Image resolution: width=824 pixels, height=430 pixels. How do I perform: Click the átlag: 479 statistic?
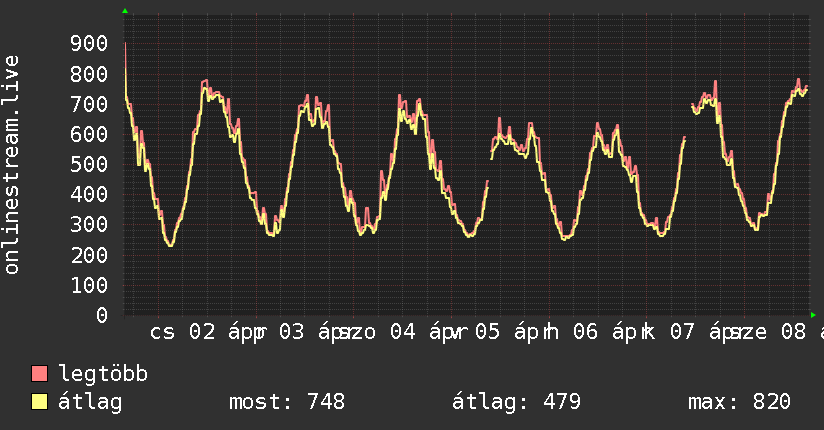pyautogui.click(x=516, y=402)
